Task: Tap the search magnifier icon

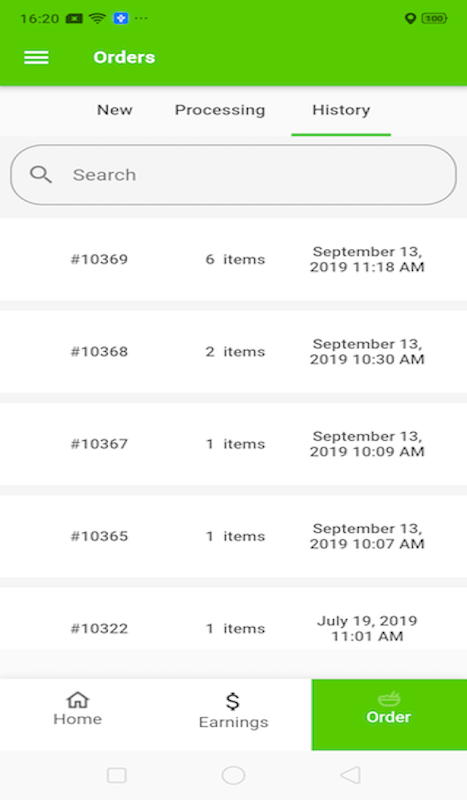Action: tap(40, 174)
